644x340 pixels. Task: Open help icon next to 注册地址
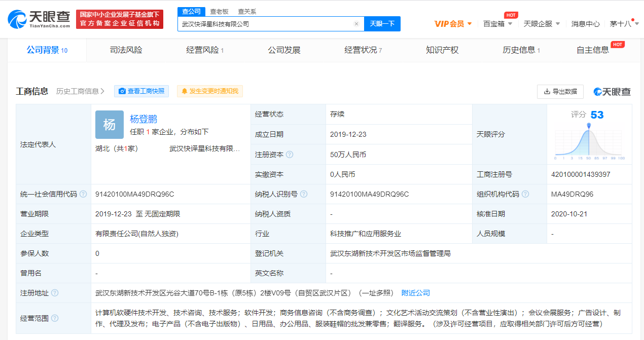pos(55,293)
